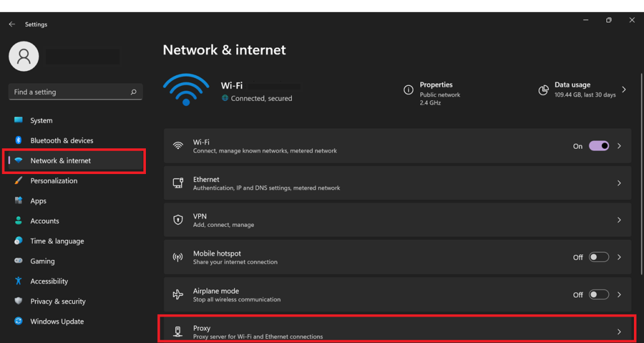Click the Find a setting search box
The width and height of the screenshot is (644, 343).
pos(75,92)
